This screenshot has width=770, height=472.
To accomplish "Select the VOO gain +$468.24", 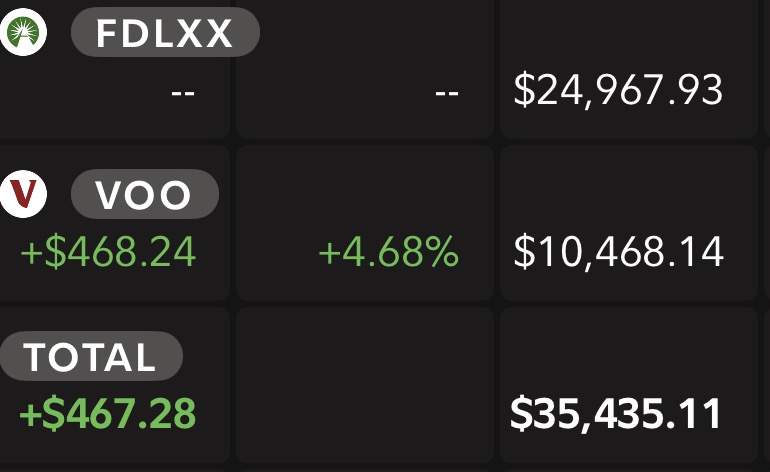I will click(109, 252).
